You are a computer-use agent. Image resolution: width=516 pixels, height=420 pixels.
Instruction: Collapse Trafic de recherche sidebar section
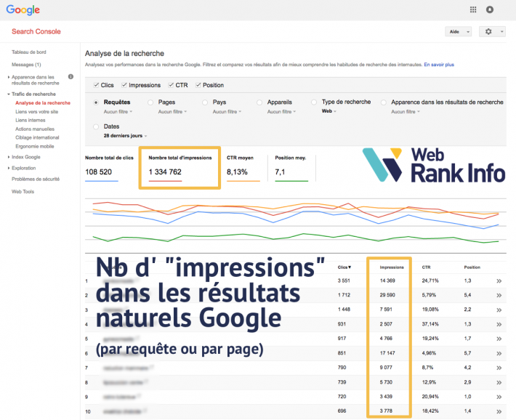point(9,94)
